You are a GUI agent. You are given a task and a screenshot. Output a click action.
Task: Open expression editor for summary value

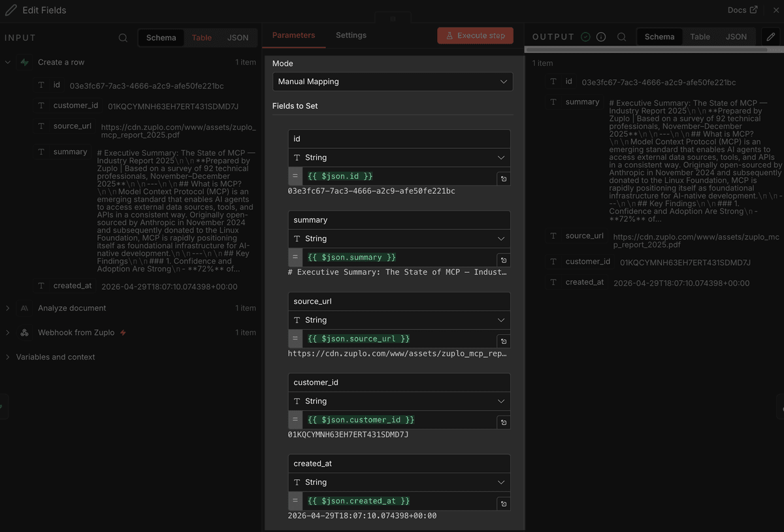pos(503,260)
